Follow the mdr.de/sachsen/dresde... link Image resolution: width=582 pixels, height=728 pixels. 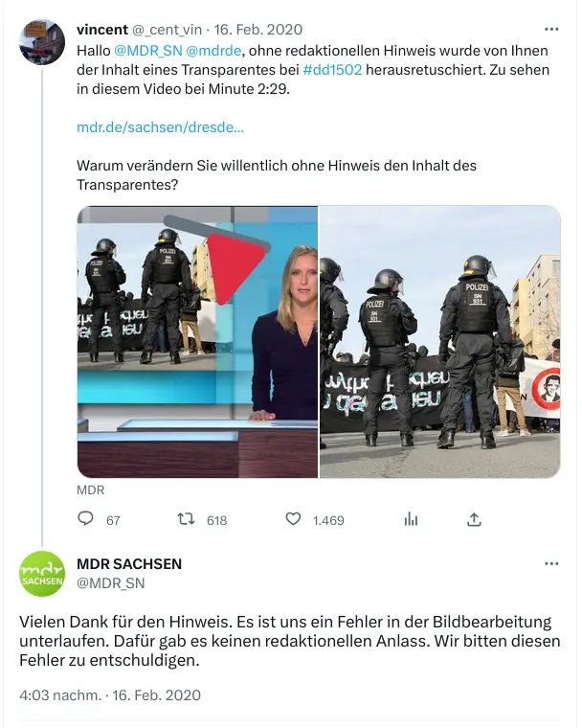tap(160, 127)
